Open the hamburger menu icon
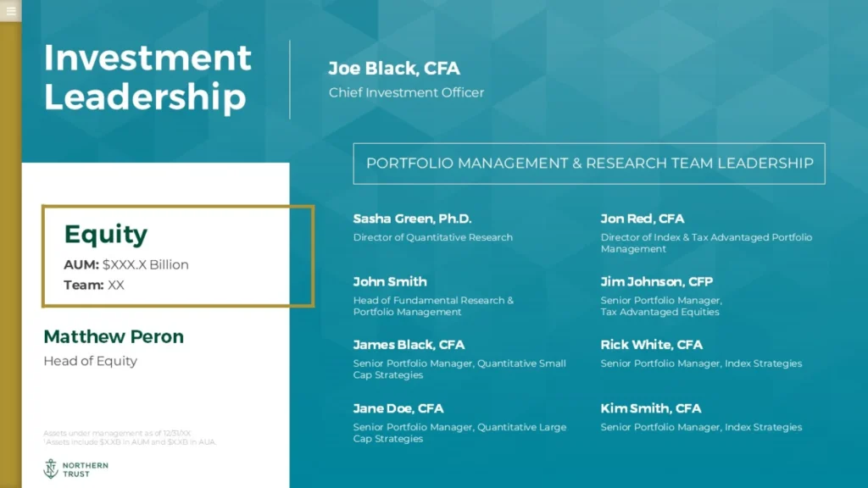The image size is (868, 488). (x=10, y=10)
